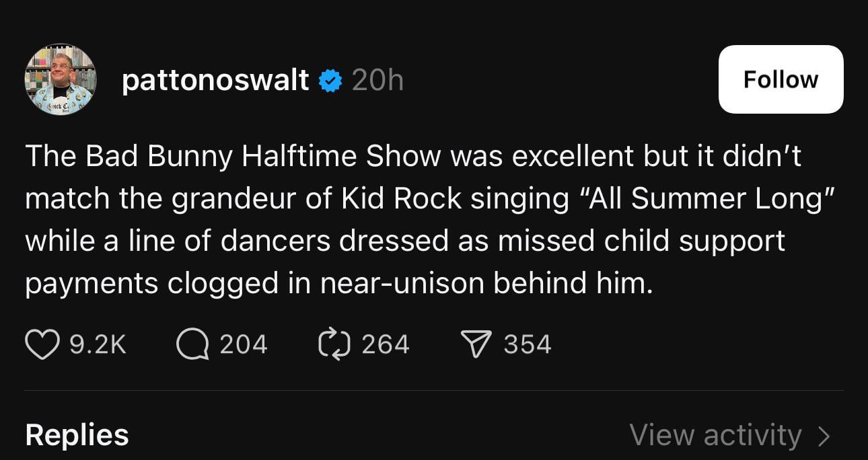Open pattonoswalt's profile picture
868x460 pixels.
click(61, 79)
